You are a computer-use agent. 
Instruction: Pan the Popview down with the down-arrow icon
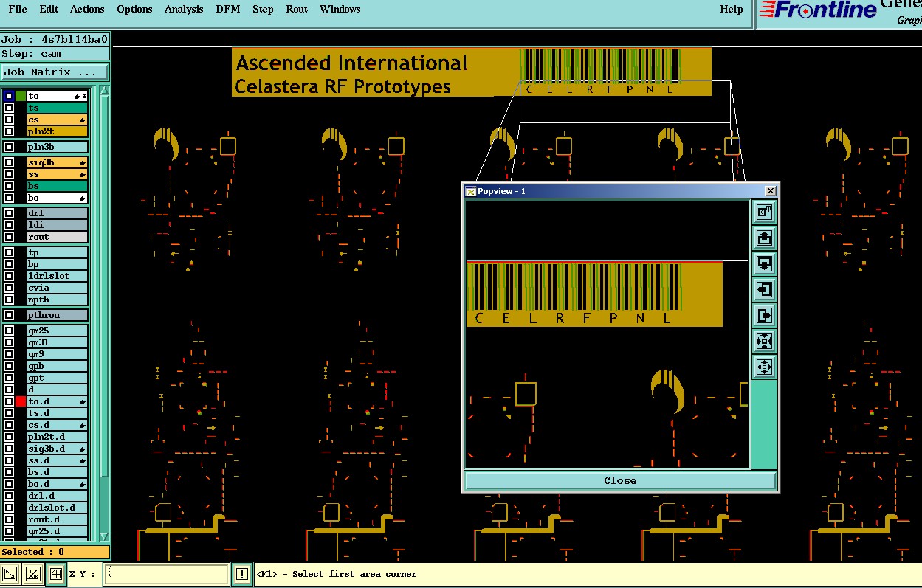[x=764, y=264]
